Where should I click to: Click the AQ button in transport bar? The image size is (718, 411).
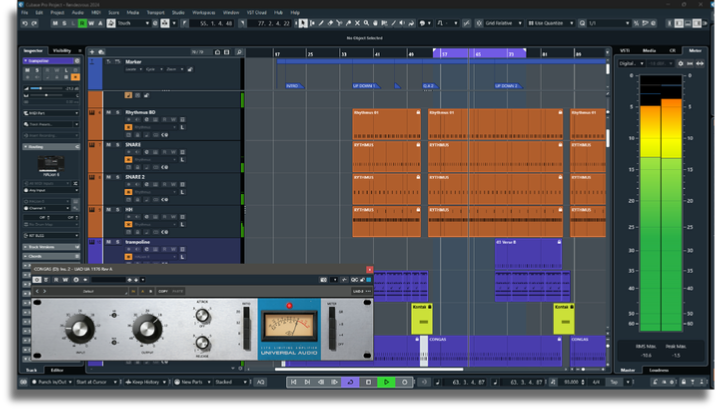click(x=261, y=382)
